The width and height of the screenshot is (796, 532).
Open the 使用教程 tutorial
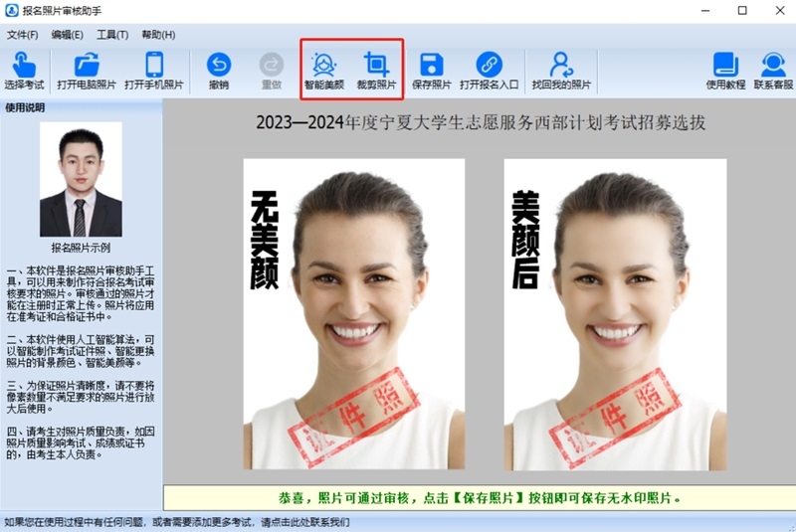click(x=725, y=71)
